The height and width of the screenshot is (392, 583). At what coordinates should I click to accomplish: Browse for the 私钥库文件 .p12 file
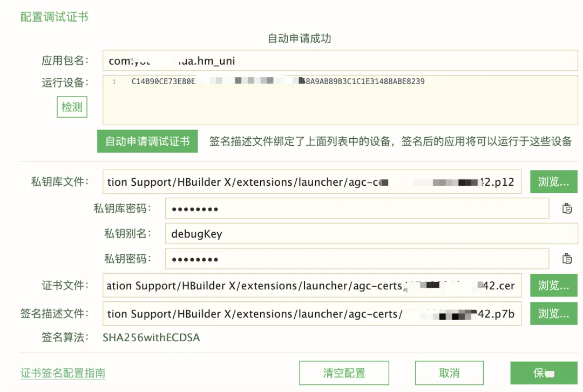553,182
